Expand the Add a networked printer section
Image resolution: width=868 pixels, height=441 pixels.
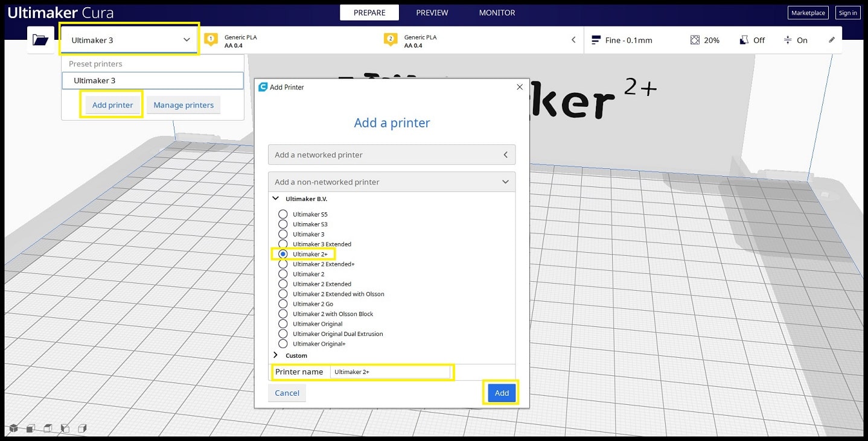tap(392, 154)
